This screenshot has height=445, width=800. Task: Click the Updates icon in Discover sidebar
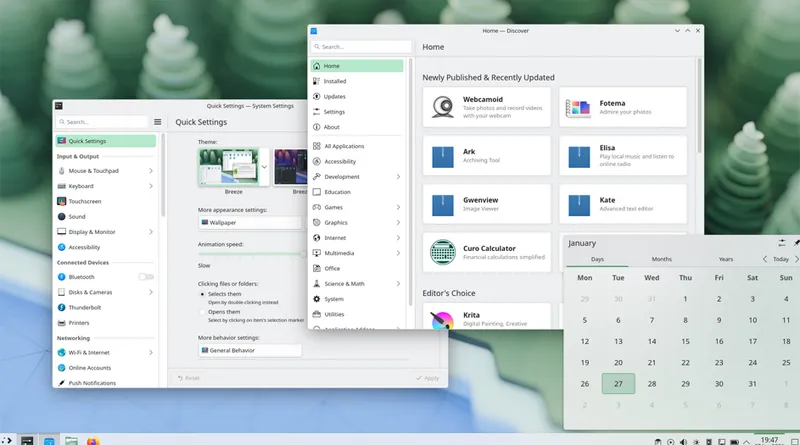316,96
